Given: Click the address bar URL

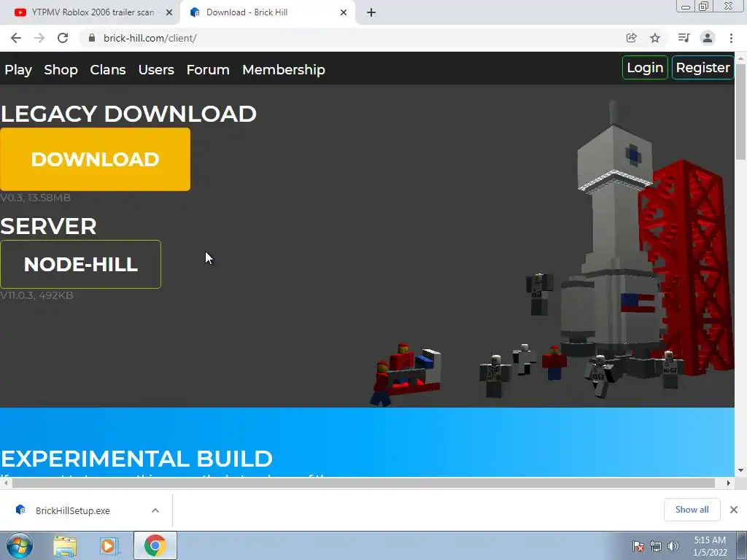Looking at the screenshot, I should tap(150, 38).
